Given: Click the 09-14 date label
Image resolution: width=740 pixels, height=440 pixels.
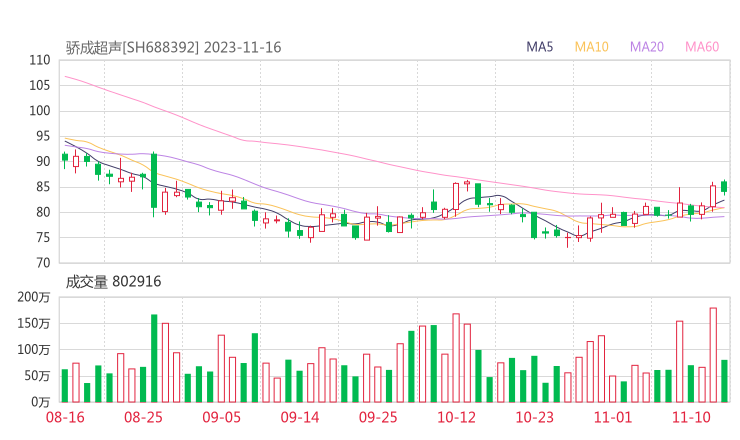Looking at the screenshot, I should (x=299, y=418).
